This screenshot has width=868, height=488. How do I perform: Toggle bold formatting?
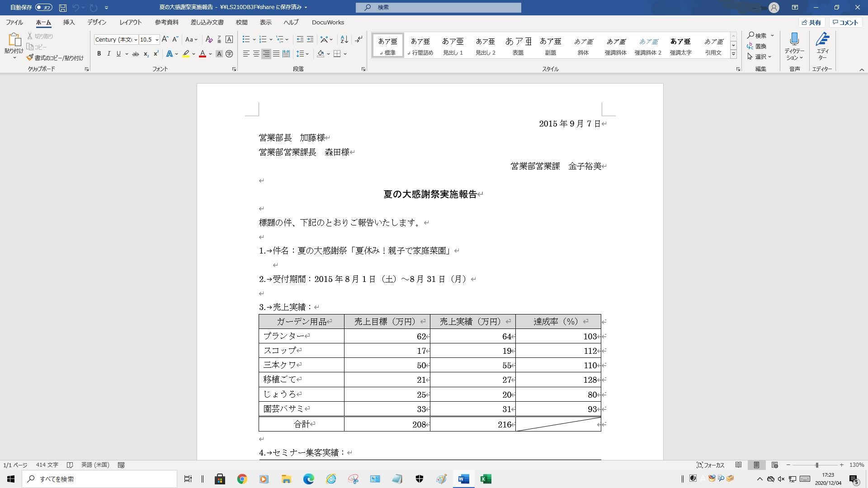(99, 54)
